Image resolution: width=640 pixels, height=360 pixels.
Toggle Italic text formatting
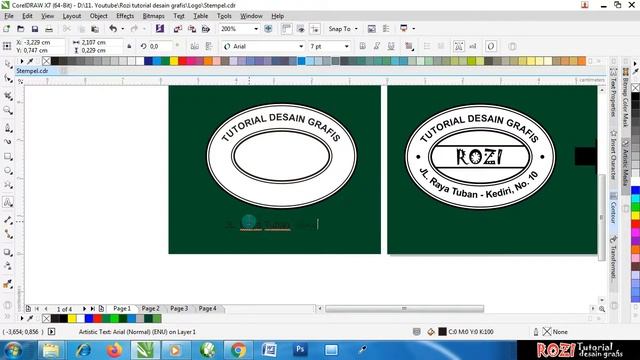click(x=377, y=46)
